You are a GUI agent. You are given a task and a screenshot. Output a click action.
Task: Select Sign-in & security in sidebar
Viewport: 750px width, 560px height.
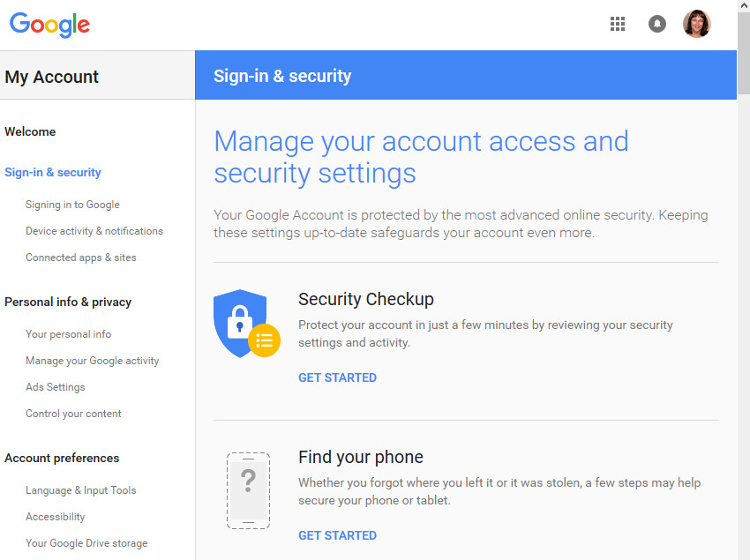pyautogui.click(x=53, y=172)
